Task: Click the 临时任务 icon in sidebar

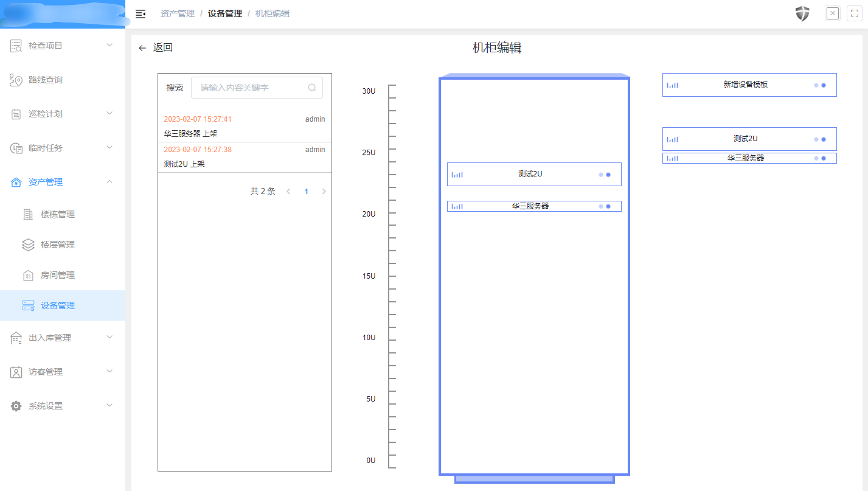Action: tap(16, 148)
